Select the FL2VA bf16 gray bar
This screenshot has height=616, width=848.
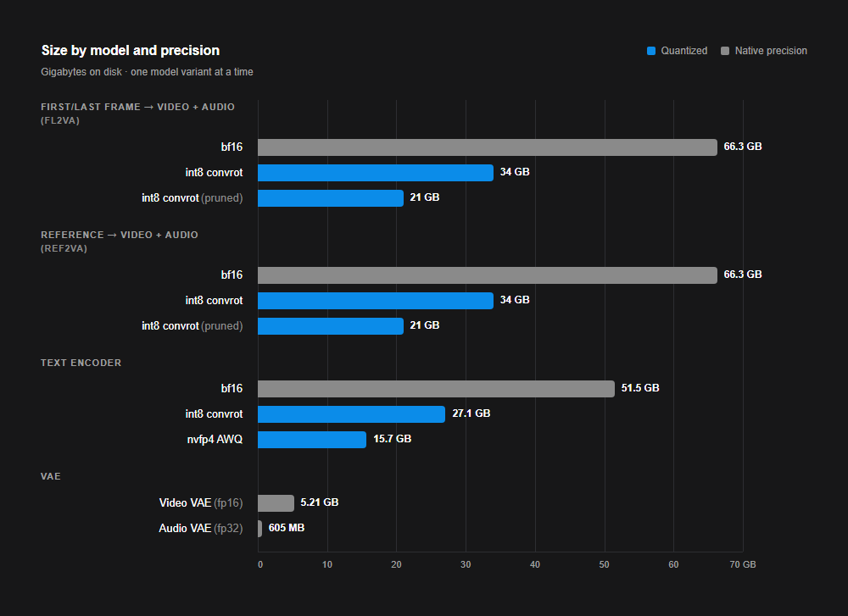(488, 147)
